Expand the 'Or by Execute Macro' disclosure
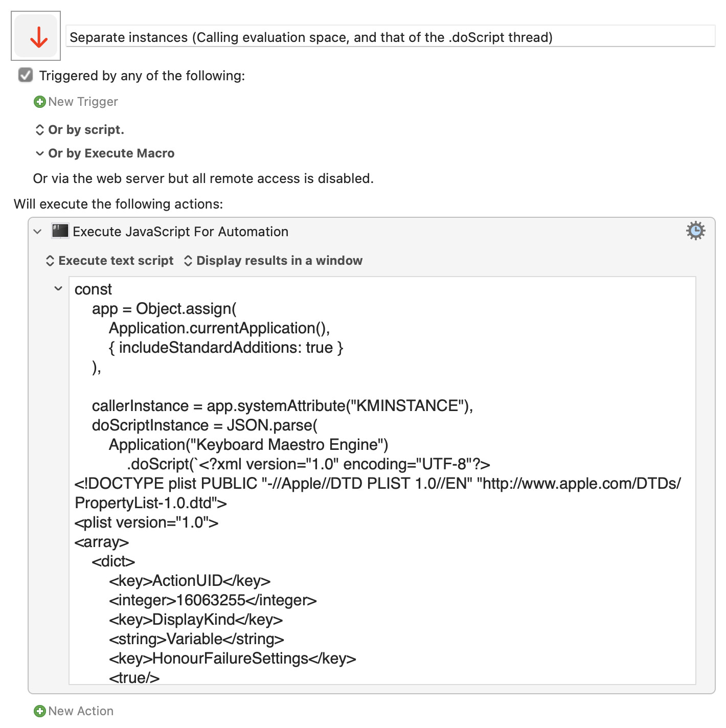Image resolution: width=726 pixels, height=728 pixels. (x=40, y=153)
